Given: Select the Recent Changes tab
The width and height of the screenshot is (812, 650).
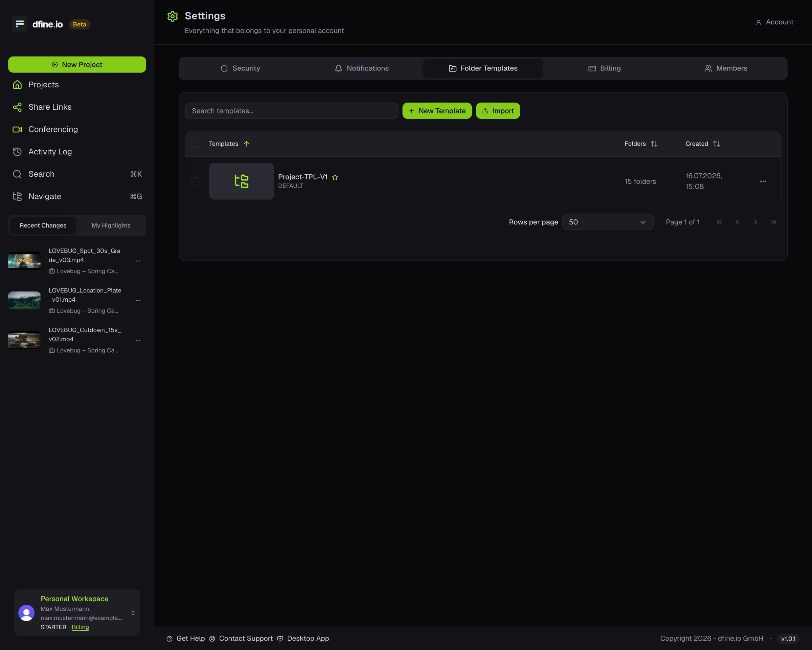Looking at the screenshot, I should click(43, 225).
